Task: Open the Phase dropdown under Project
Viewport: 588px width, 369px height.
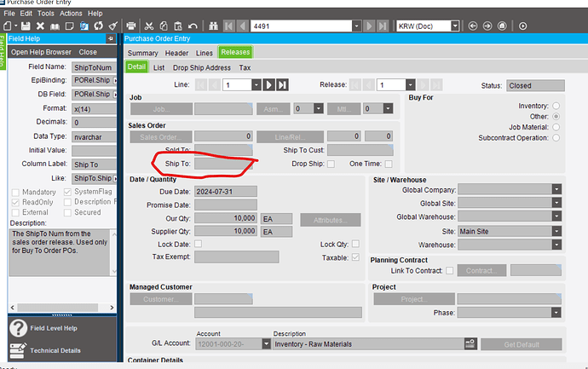Action: point(556,313)
